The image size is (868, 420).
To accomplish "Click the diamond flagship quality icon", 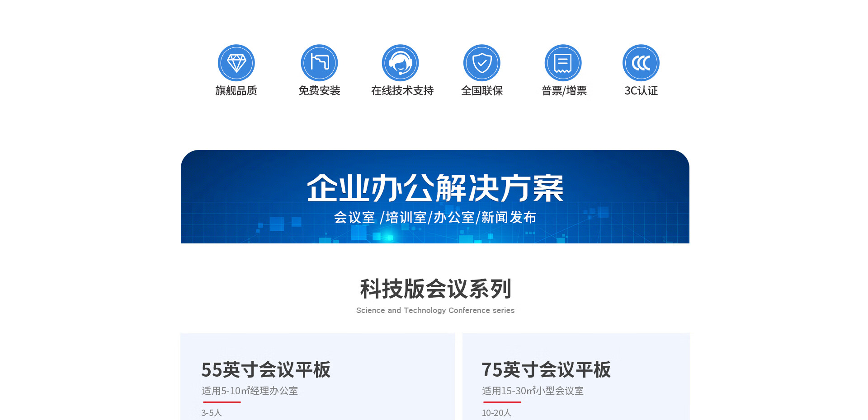I will (236, 63).
